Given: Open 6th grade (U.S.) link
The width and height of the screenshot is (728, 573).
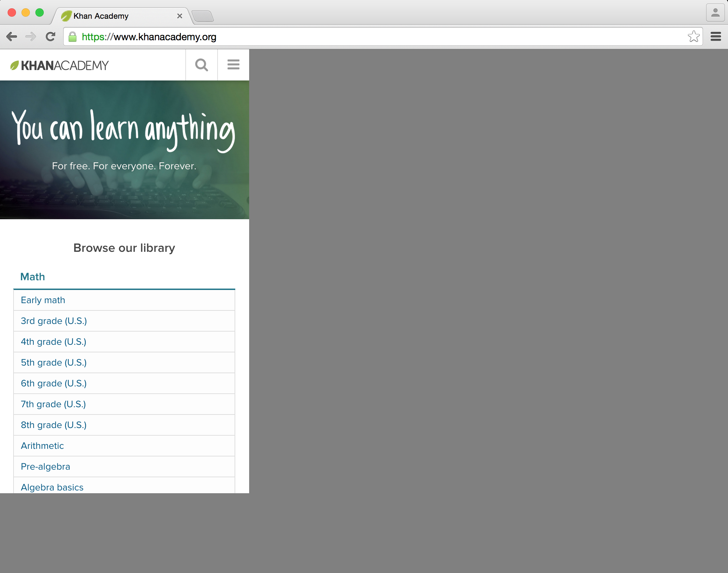Looking at the screenshot, I should click(x=54, y=383).
